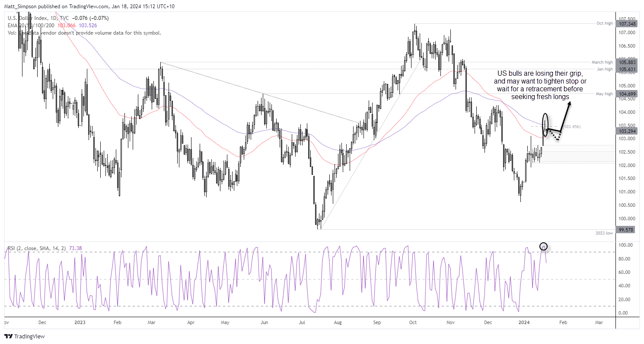
Task: Click the red EMA value 103.066
Action: pyautogui.click(x=67, y=25)
